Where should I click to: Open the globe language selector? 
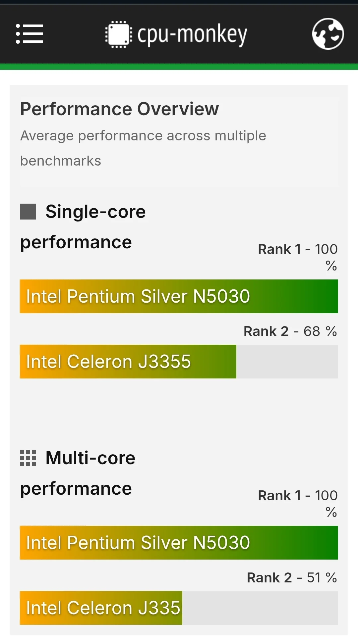point(328,34)
